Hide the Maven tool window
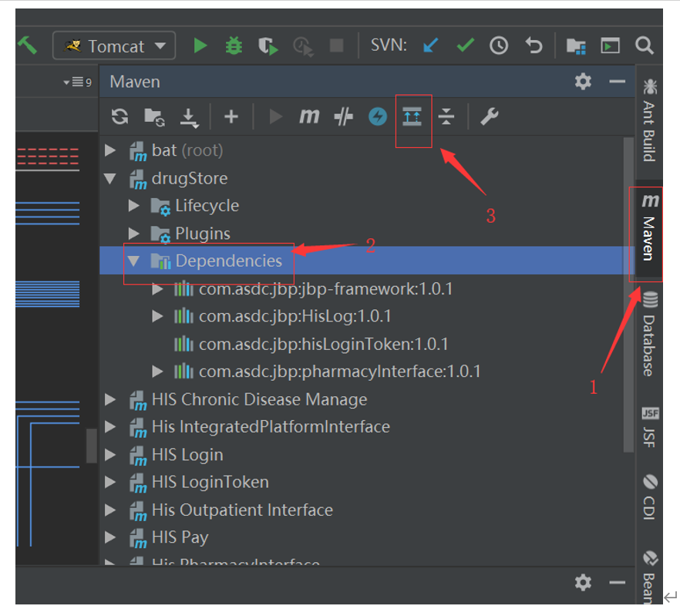 pyautogui.click(x=617, y=82)
